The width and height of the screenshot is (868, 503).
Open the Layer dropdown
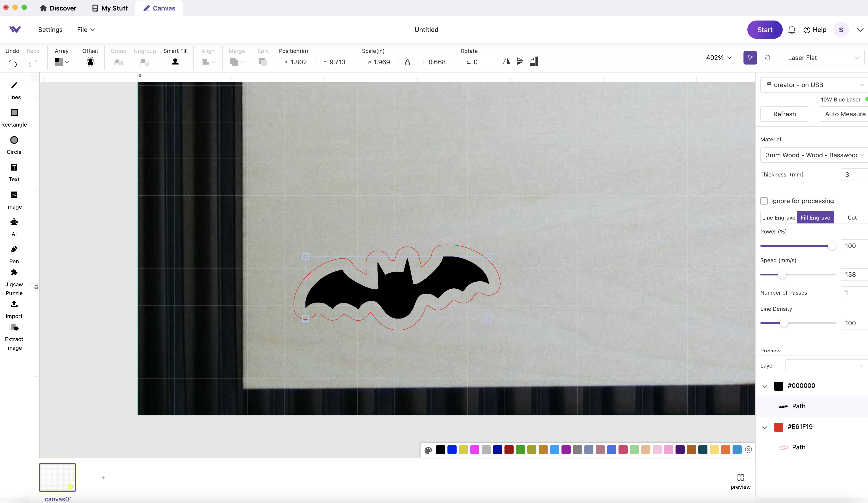click(827, 366)
